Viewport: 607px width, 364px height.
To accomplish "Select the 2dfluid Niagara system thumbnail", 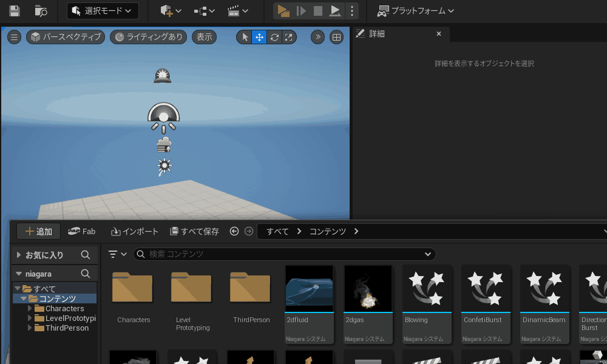I will (309, 288).
